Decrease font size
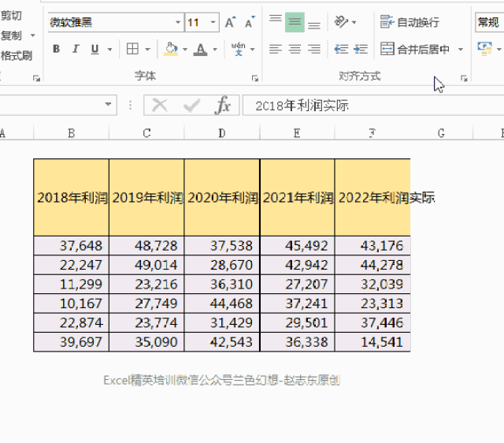Screen dimensions: 504x443 (x=250, y=22)
